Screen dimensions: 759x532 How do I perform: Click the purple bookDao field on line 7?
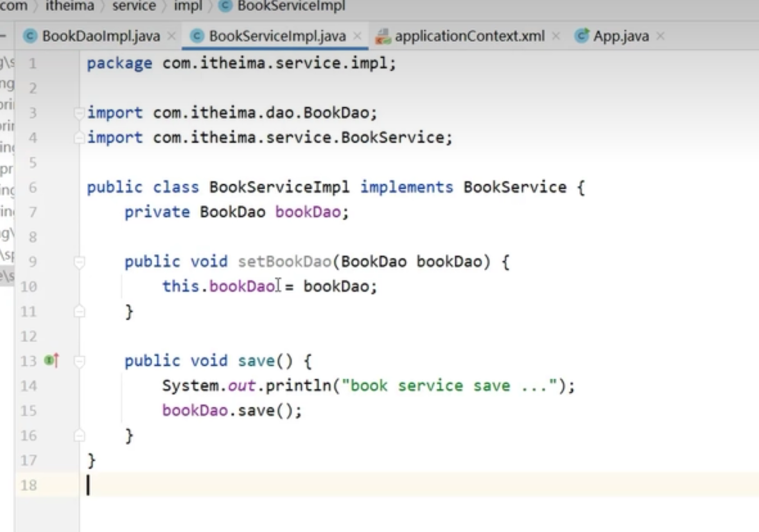308,212
